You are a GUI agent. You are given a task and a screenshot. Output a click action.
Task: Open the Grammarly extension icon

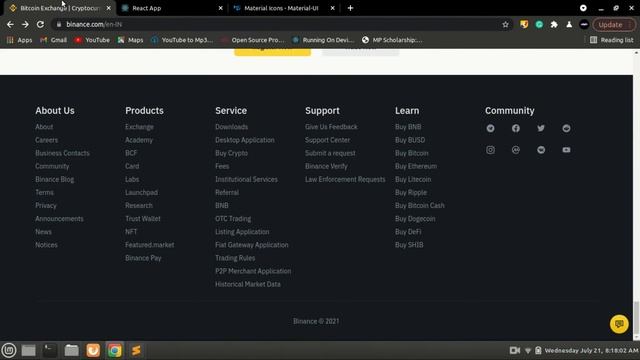tap(539, 24)
